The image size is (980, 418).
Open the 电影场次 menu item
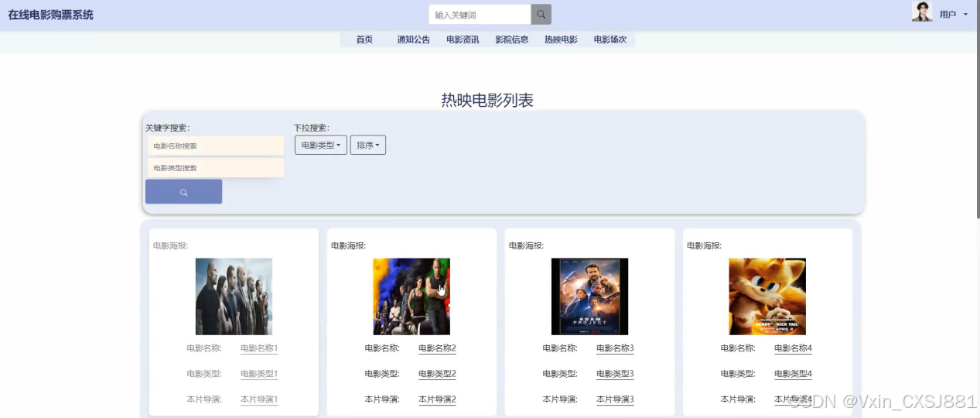coord(610,39)
